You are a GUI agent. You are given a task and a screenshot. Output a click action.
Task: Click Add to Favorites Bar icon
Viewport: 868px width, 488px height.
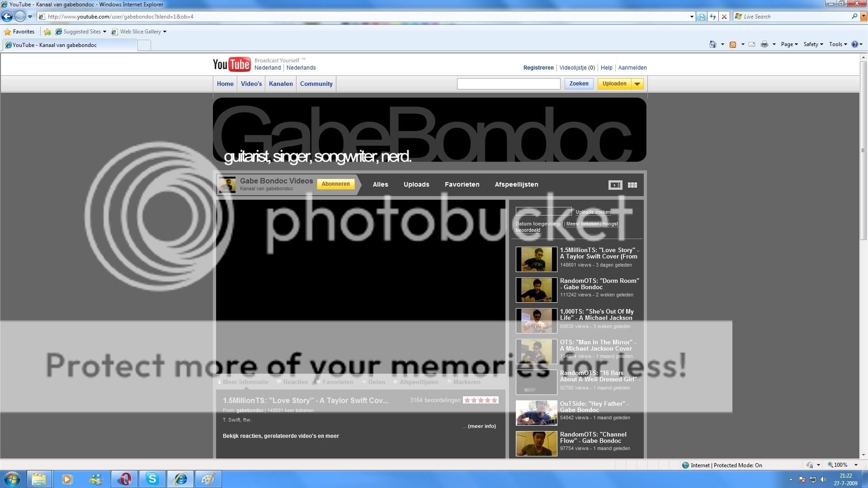(47, 32)
